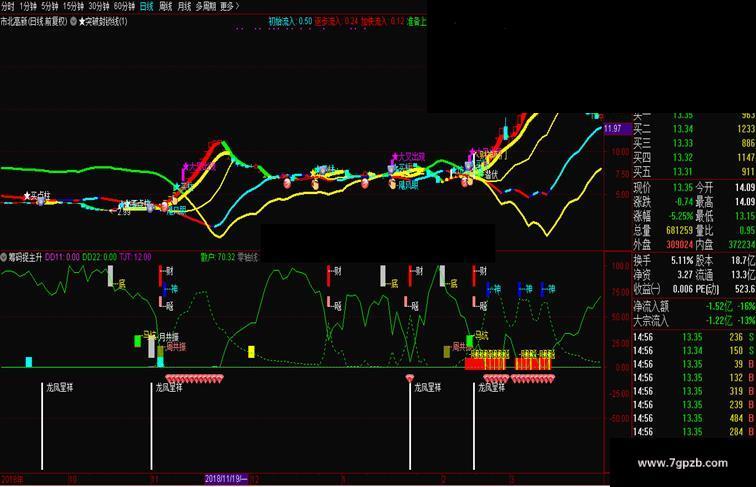
Task: Click the 14:56 trade row with volume 236
Action: (x=694, y=337)
